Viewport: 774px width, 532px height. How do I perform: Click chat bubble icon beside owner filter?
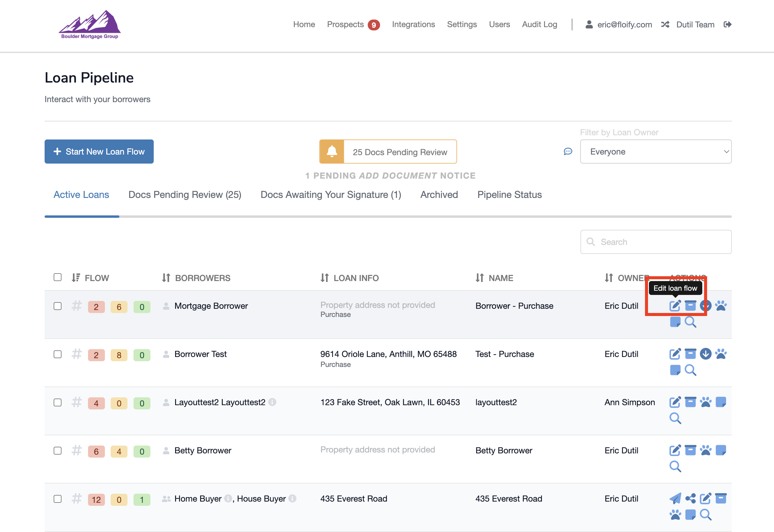(568, 152)
